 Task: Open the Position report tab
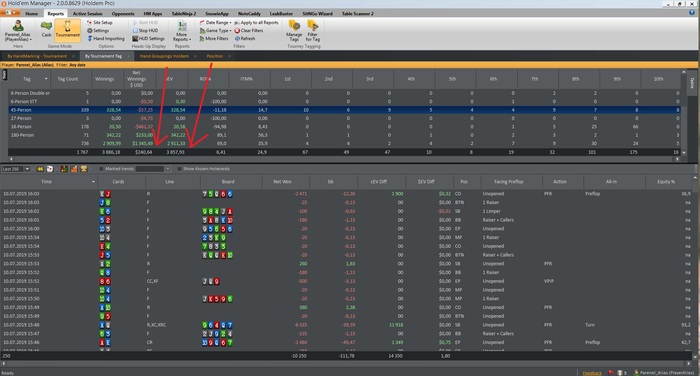pos(215,56)
